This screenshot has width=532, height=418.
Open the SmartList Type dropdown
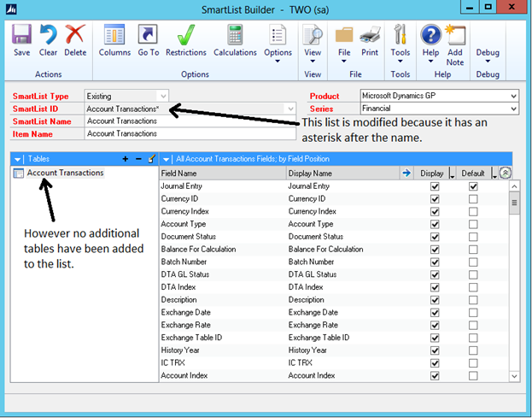(x=163, y=96)
